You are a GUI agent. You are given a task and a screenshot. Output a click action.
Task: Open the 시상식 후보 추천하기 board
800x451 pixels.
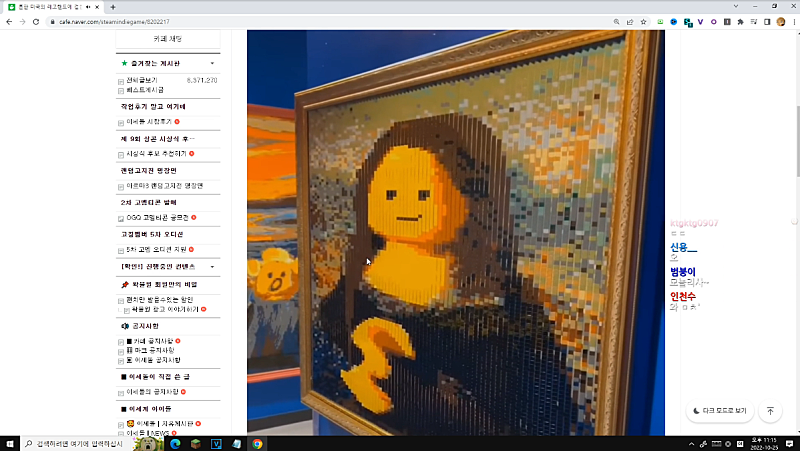point(156,154)
